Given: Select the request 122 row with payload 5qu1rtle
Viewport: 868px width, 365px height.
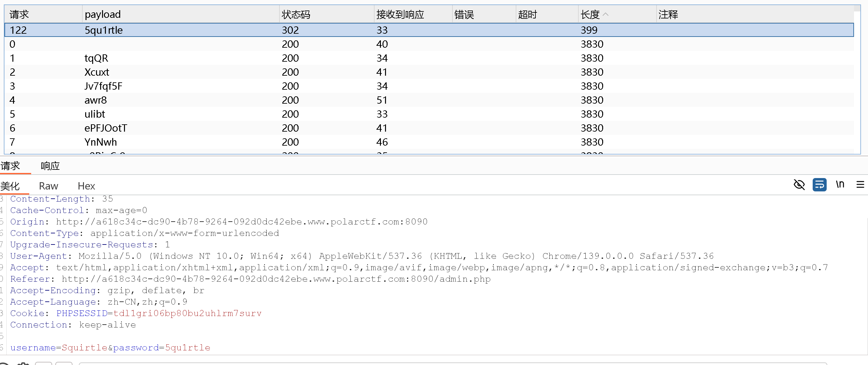Looking at the screenshot, I should tap(103, 30).
